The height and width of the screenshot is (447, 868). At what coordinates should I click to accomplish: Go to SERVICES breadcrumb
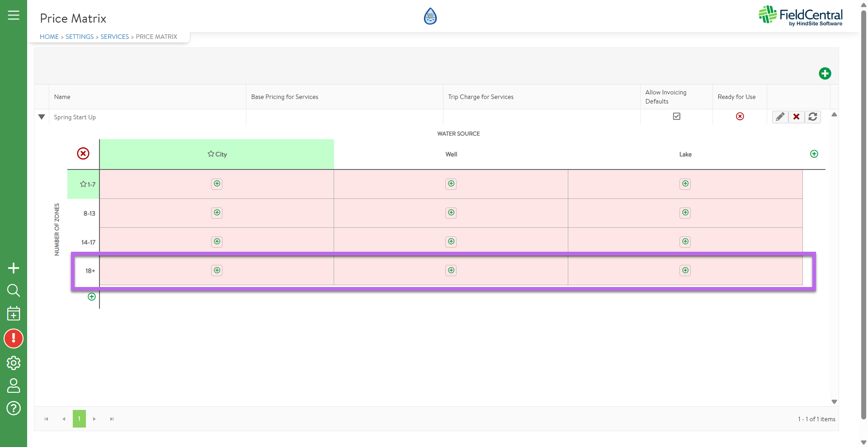(114, 37)
